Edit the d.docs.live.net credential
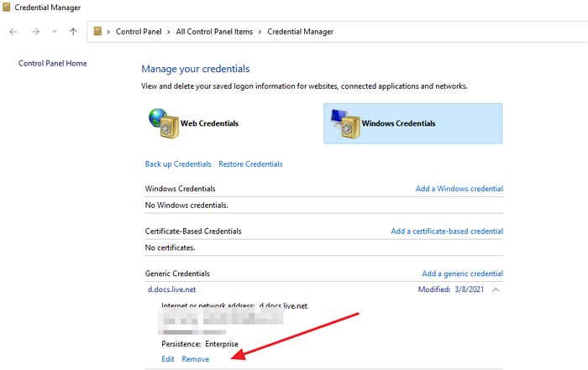Viewport: 588px width, 370px height. 168,359
